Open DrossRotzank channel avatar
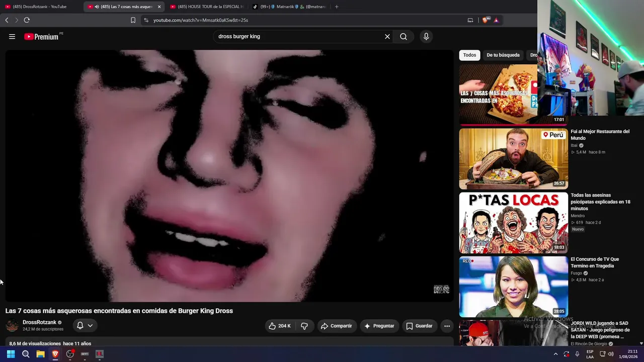 coord(12,326)
